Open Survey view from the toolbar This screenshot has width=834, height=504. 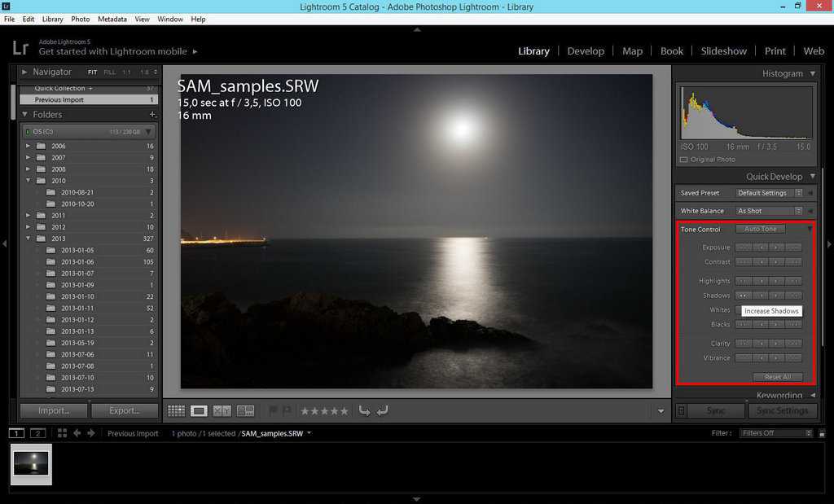click(x=245, y=411)
